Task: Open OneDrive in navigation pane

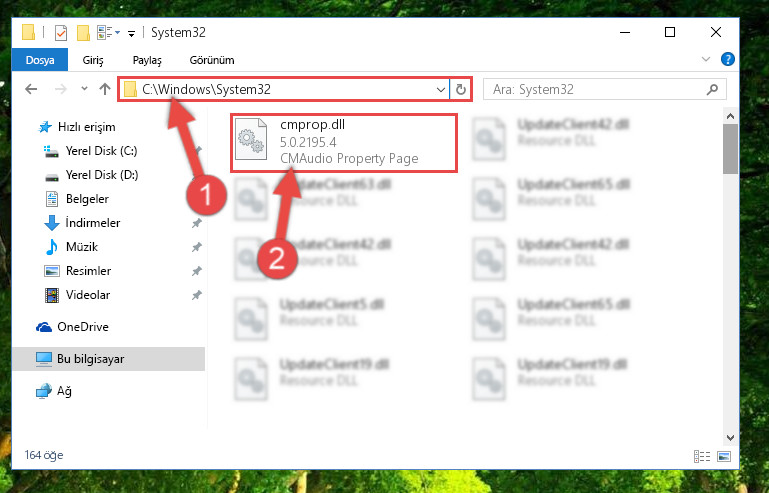Action: pyautogui.click(x=82, y=327)
